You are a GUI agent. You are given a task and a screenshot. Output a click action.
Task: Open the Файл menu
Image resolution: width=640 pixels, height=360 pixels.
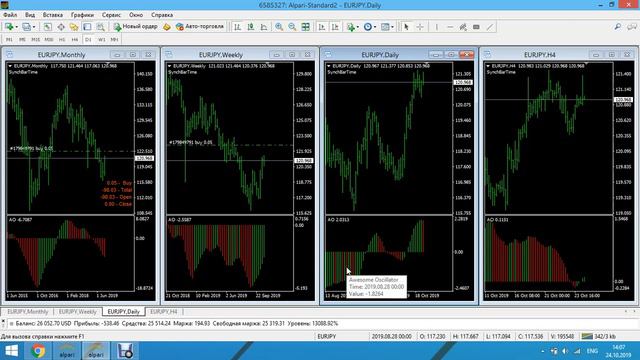point(10,15)
